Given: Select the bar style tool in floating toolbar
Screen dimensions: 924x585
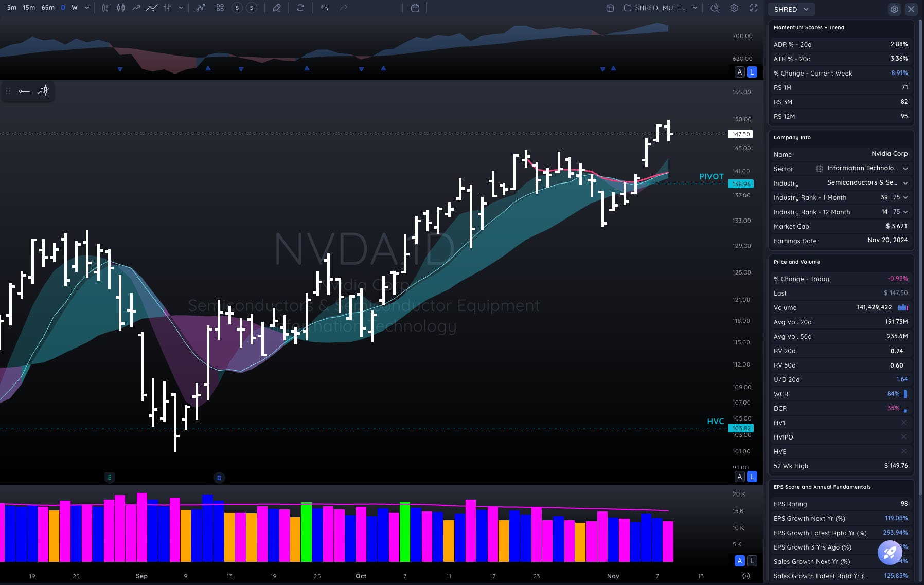Looking at the screenshot, I should click(x=43, y=91).
